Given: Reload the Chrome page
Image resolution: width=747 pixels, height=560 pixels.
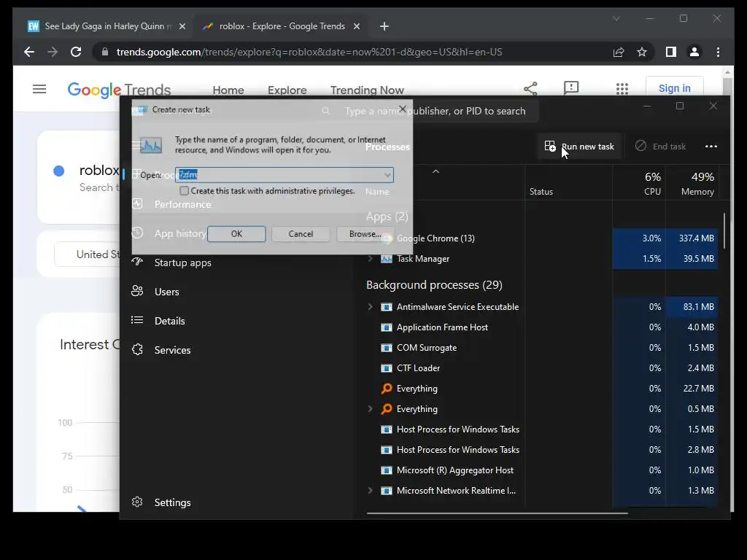Looking at the screenshot, I should [x=76, y=52].
